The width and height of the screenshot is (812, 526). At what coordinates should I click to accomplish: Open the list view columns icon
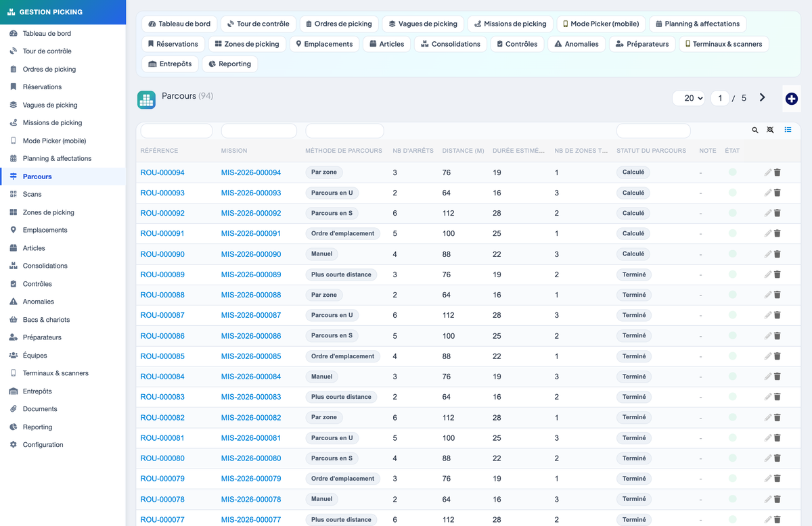coord(788,130)
